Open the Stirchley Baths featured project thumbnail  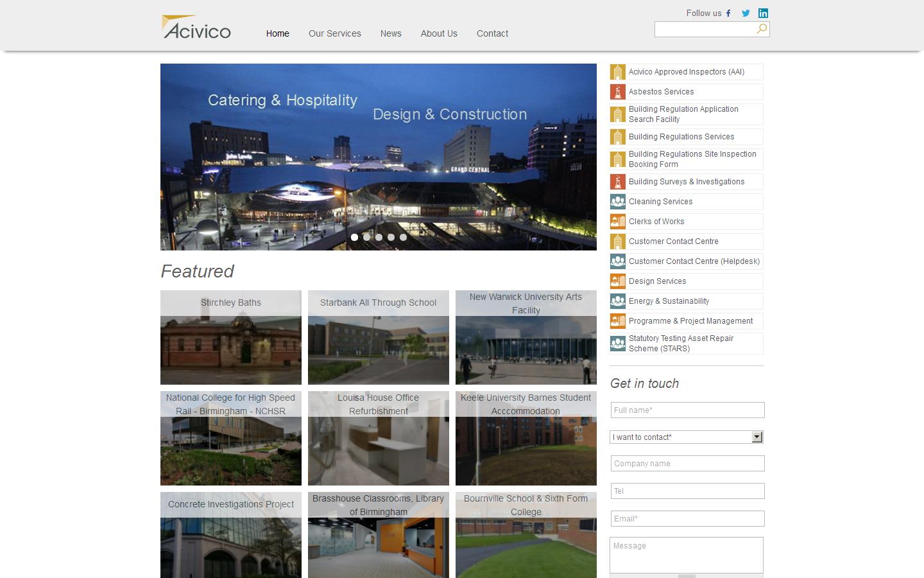[230, 337]
